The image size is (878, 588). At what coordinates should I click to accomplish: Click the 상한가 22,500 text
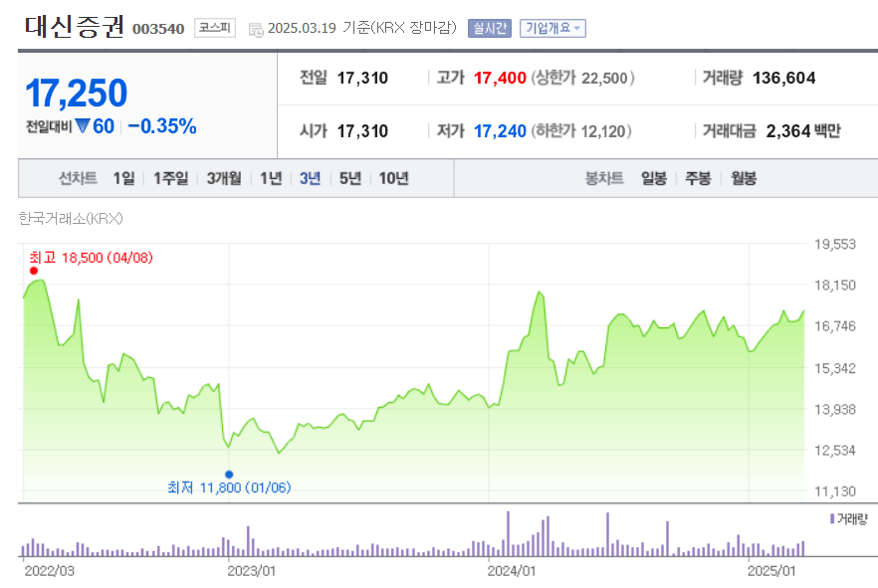(x=583, y=78)
